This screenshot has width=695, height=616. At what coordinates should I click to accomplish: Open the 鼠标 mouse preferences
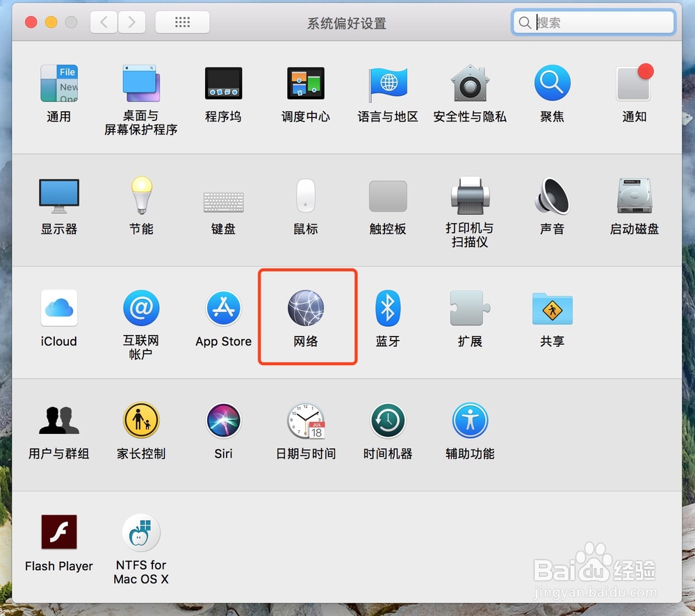click(x=305, y=195)
